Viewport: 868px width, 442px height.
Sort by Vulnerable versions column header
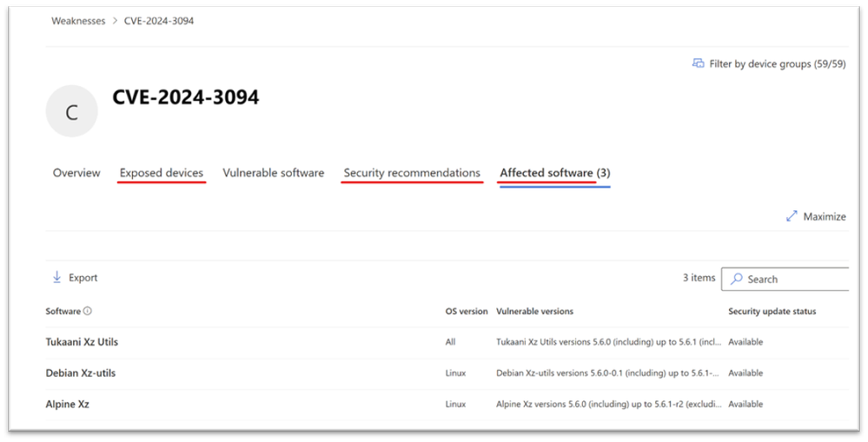(x=534, y=312)
